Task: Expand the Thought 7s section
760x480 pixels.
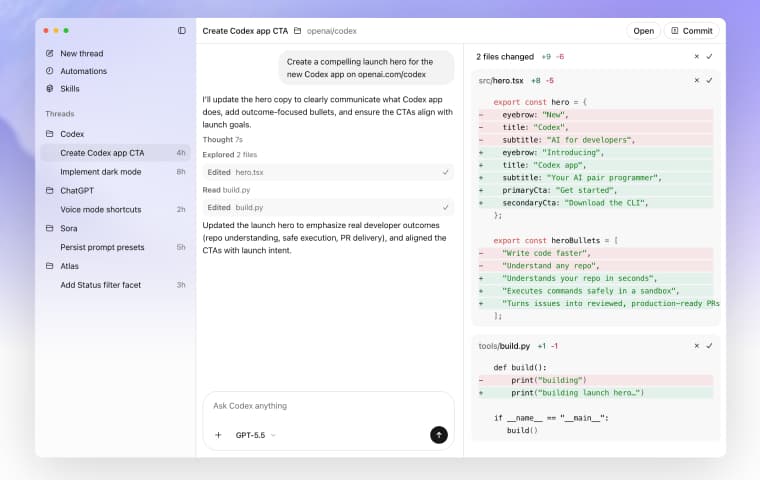Action: tap(222, 140)
